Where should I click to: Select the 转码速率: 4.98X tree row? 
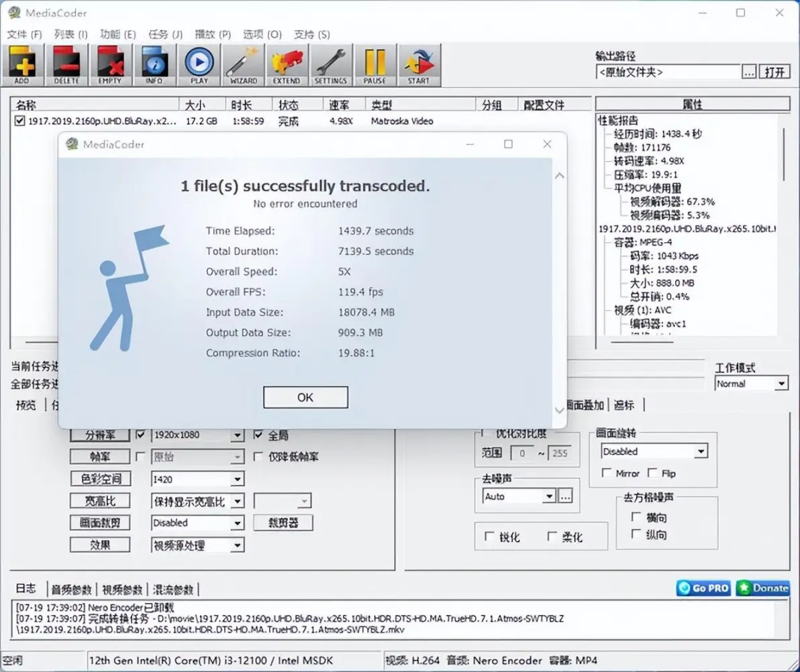[648, 161]
